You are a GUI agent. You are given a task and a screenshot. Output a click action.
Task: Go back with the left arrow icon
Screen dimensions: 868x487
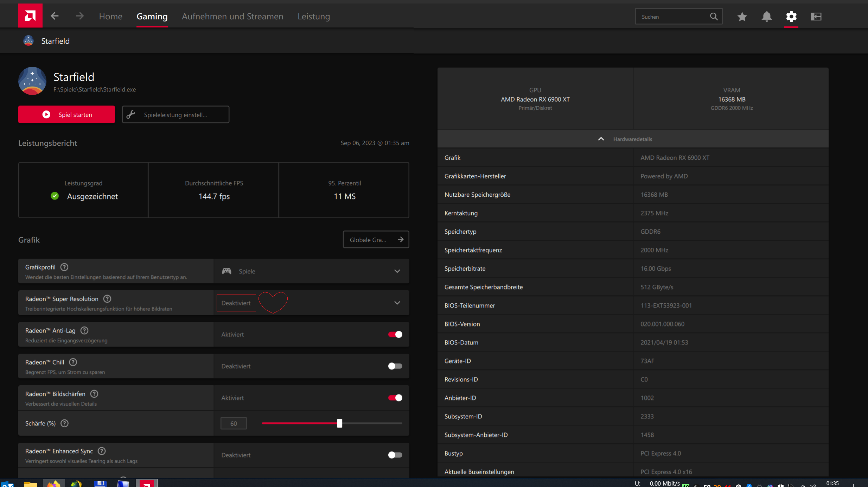[55, 16]
